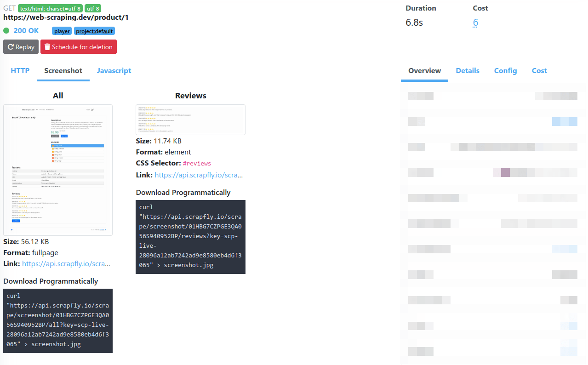
Task: Click the player tag badge
Action: [62, 31]
